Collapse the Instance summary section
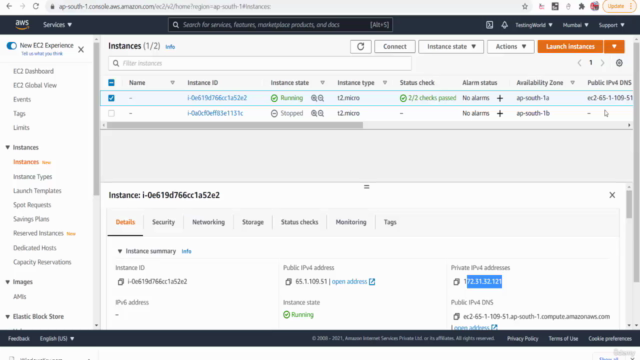Image resolution: width=640 pixels, height=360 pixels. pos(120,251)
